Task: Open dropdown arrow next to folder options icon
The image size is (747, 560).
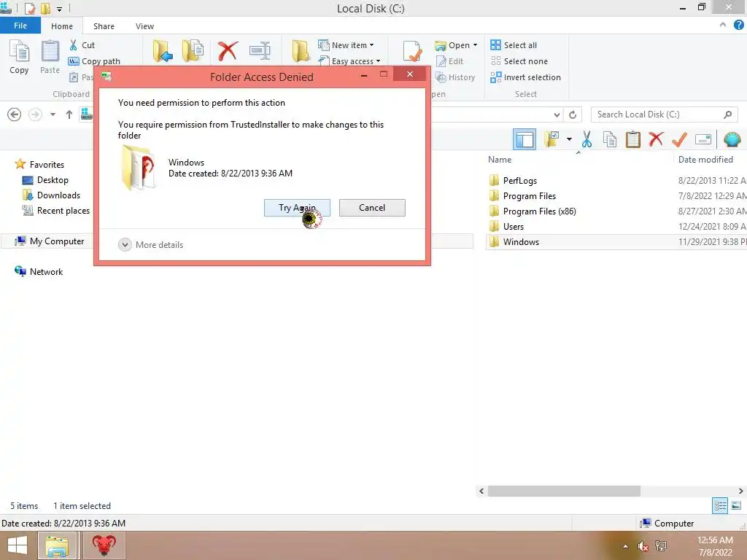Action: (569, 139)
